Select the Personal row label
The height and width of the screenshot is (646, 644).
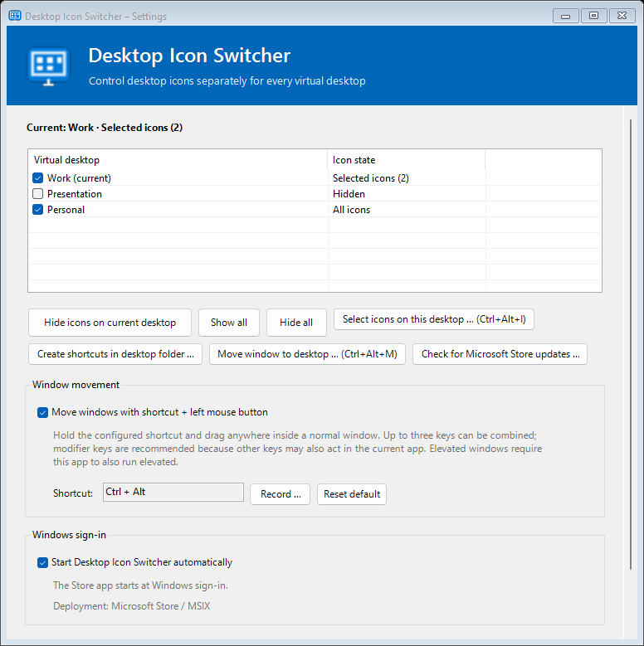[x=66, y=209]
